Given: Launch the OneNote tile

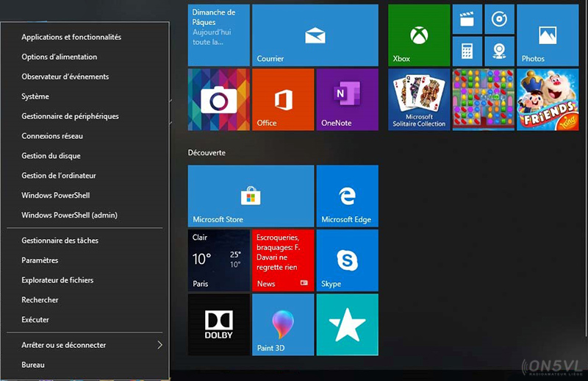Looking at the screenshot, I should pyautogui.click(x=347, y=99).
